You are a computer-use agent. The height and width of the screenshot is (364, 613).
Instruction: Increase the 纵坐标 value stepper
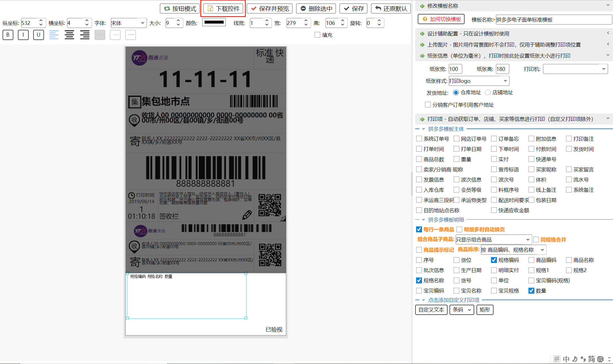point(41,21)
